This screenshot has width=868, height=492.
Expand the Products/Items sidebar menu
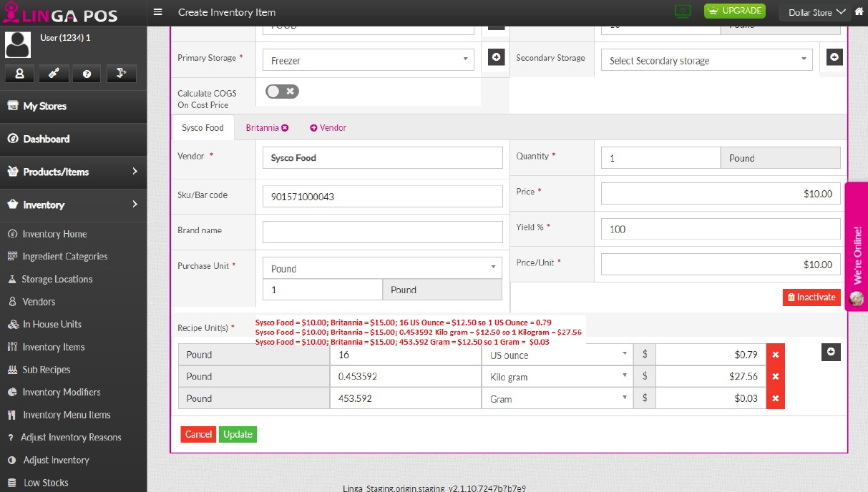73,172
